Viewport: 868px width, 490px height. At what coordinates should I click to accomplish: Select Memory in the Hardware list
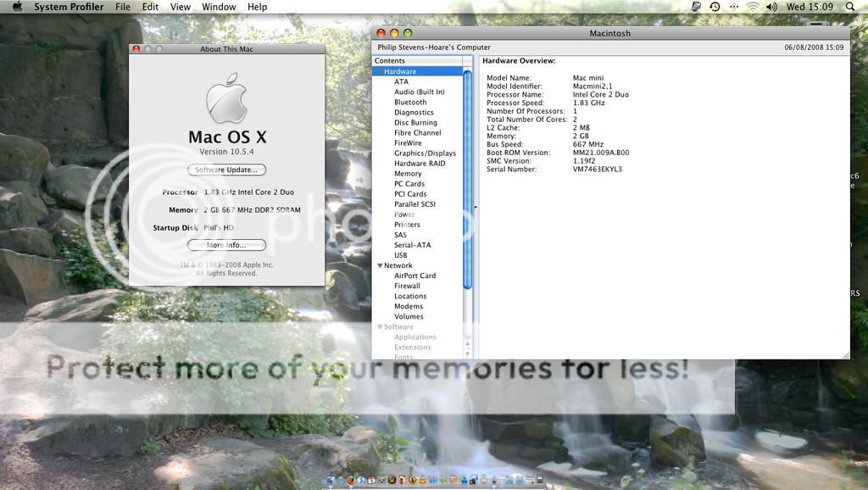pos(408,174)
